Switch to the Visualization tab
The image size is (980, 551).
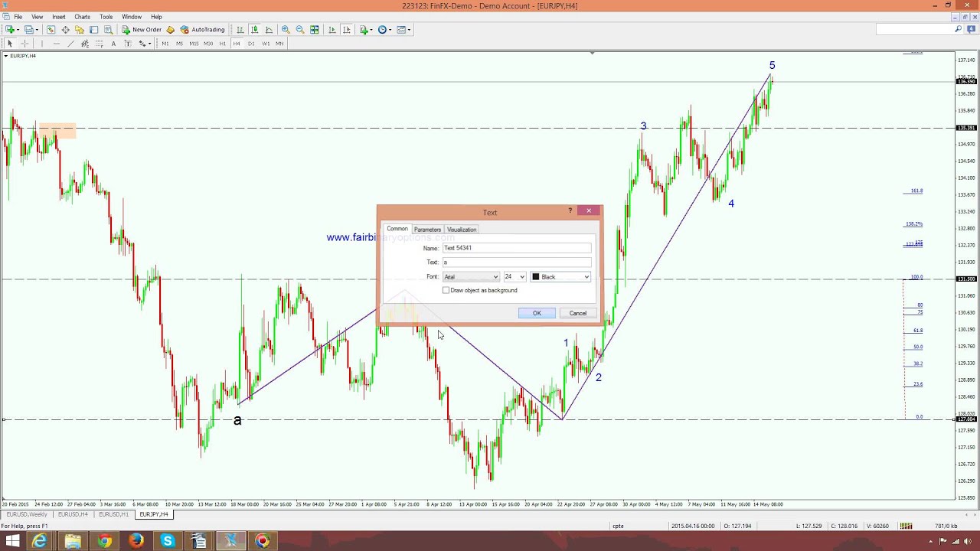462,230
